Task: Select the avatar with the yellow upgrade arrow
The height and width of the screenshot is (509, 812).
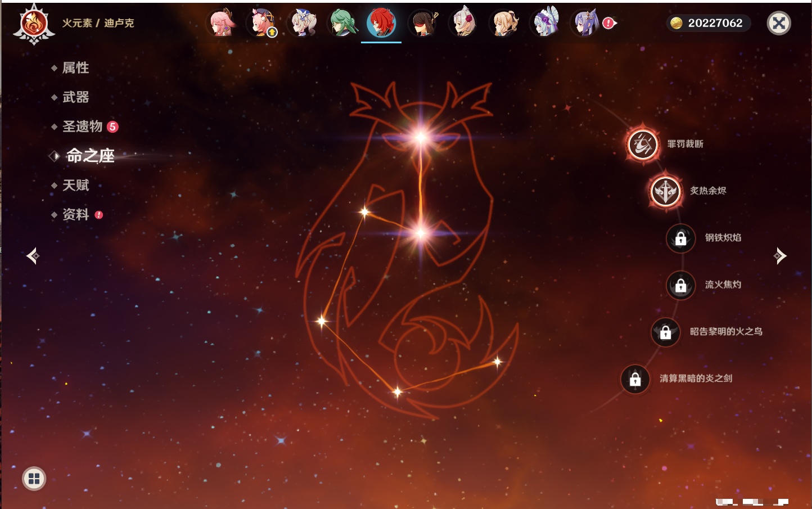Action: point(263,23)
